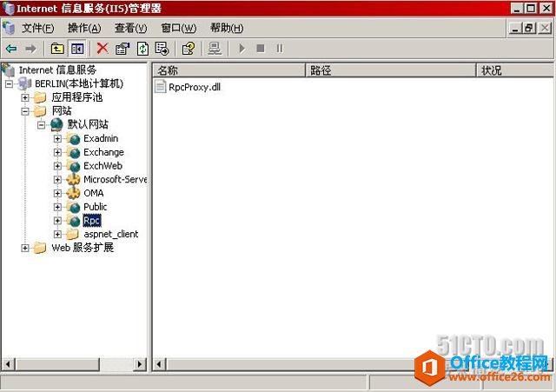This screenshot has height=392, width=556.
Task: Collapse the BERLIN local computer node
Action: [x=9, y=84]
